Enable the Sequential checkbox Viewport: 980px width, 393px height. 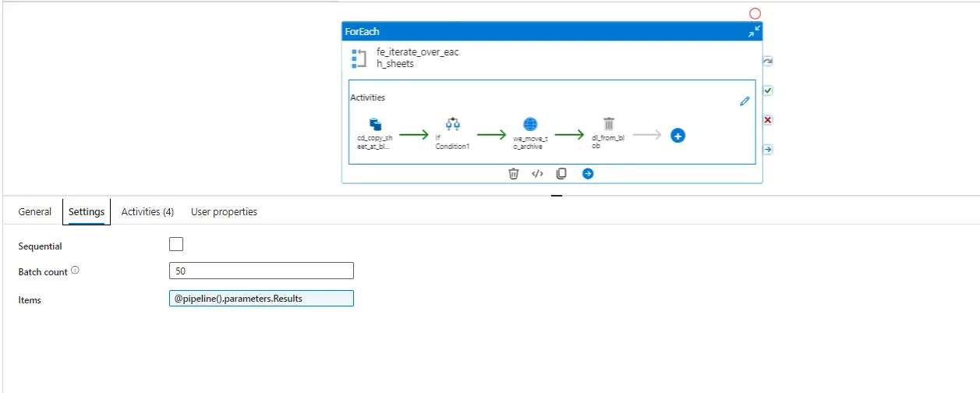(x=176, y=244)
